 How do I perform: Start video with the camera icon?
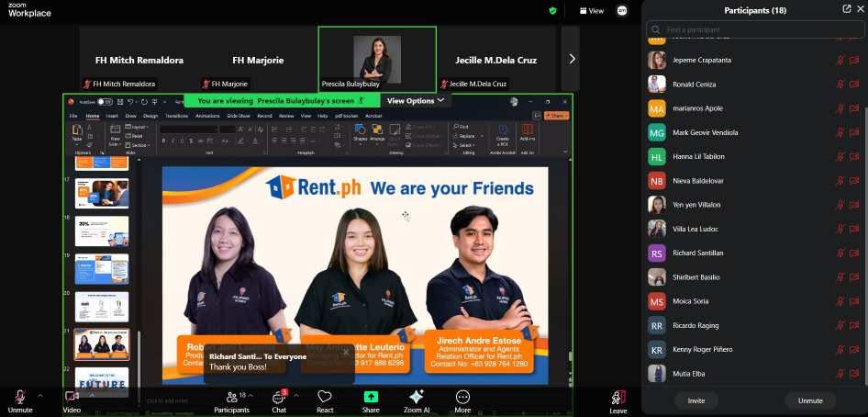[x=72, y=396]
